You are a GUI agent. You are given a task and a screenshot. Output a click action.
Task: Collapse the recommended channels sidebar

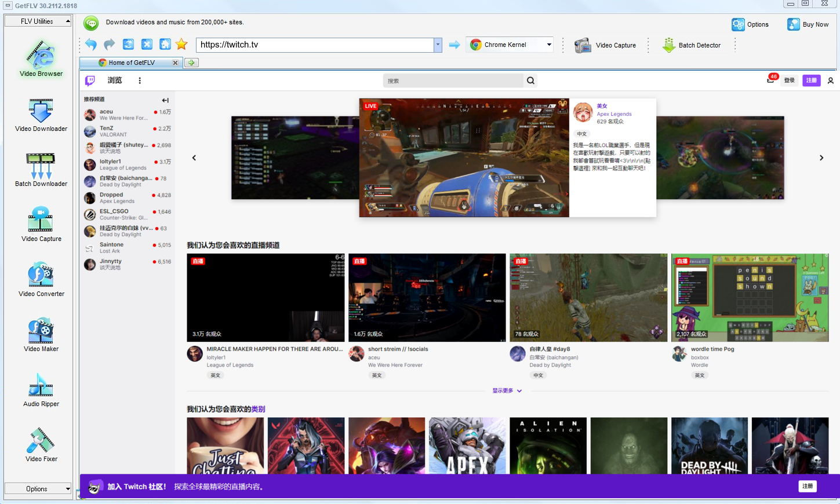[165, 100]
